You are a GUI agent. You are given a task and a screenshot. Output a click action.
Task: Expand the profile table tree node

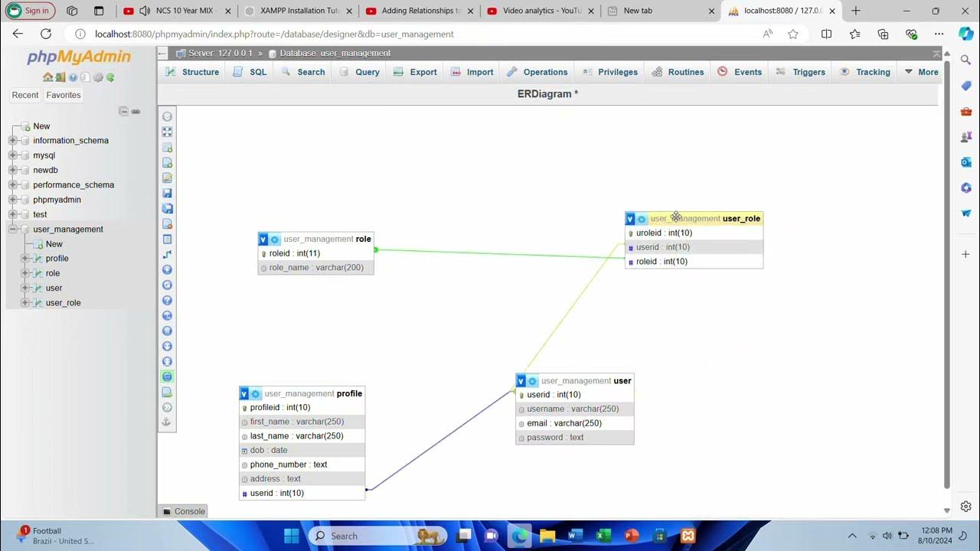point(25,259)
